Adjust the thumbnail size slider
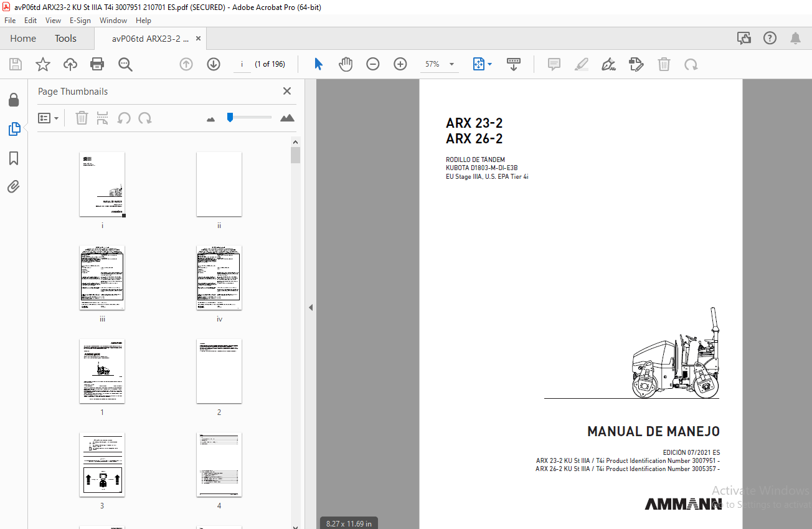812x529 pixels. 249,117
